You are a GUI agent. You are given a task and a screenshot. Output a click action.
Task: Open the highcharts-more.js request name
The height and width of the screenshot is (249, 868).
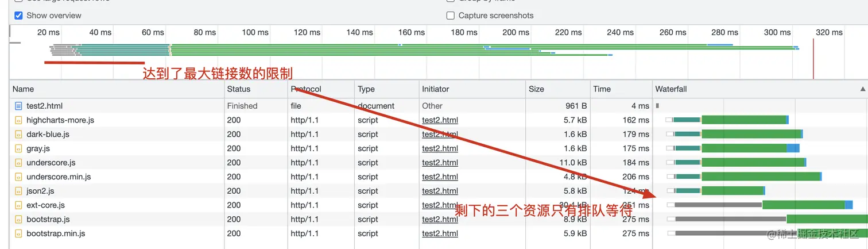(x=60, y=120)
